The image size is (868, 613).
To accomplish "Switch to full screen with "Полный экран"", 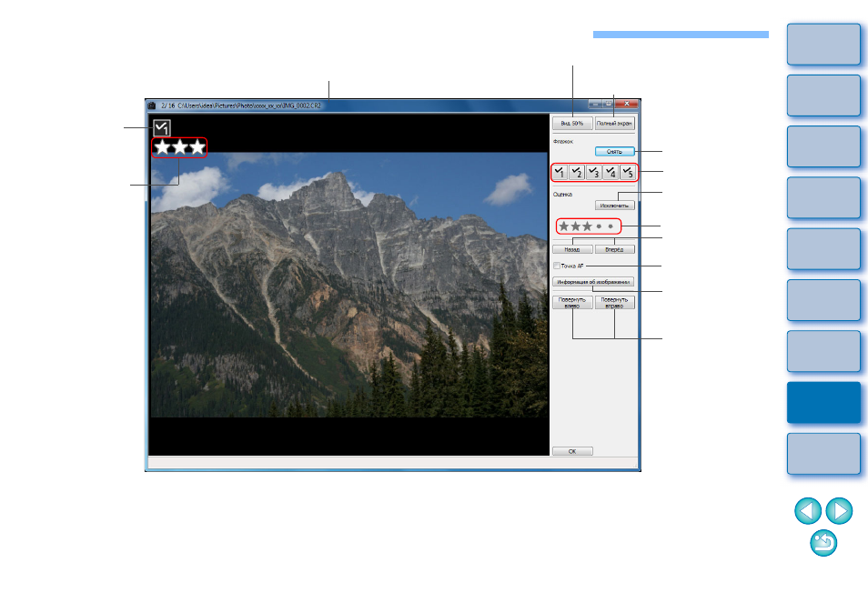I will [614, 124].
